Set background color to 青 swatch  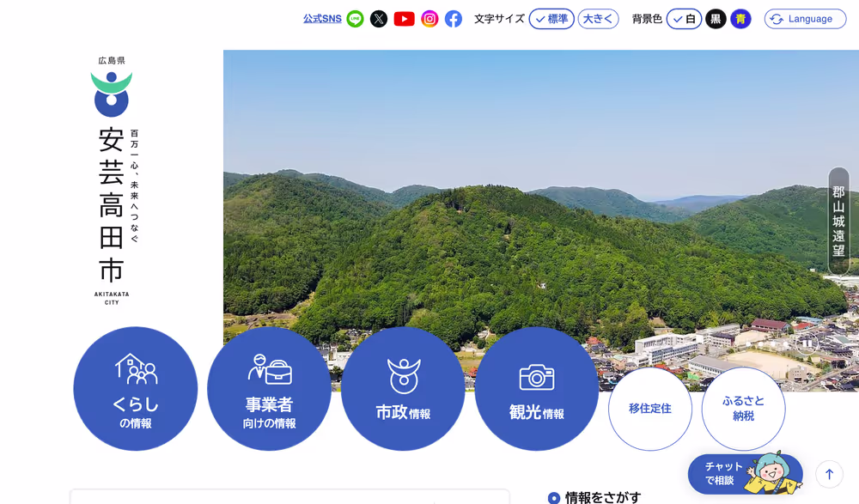[740, 19]
